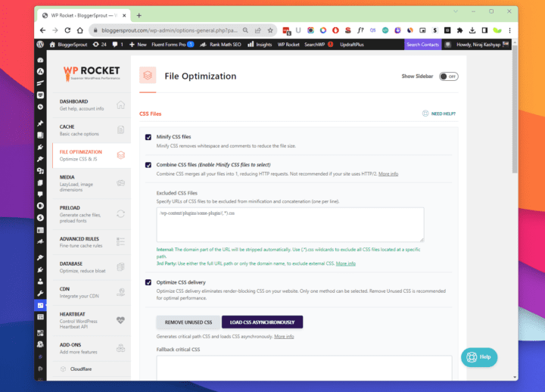Click the Preload refresh icon

[x=120, y=213]
